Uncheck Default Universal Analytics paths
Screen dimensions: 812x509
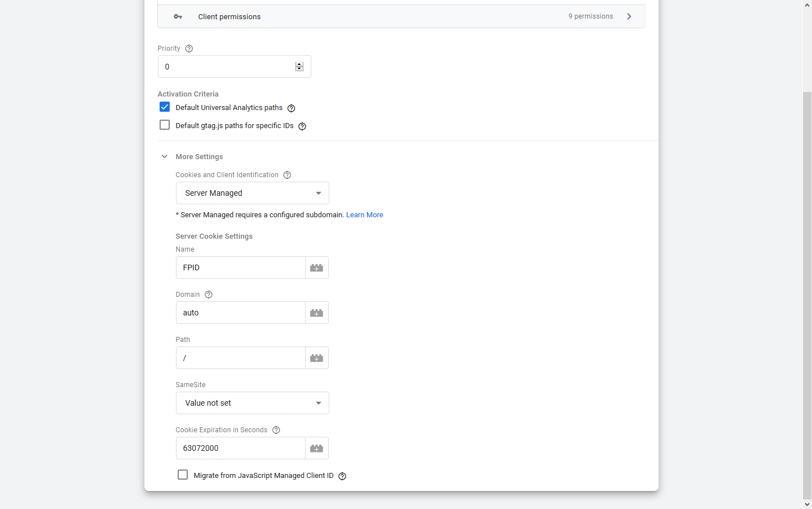165,107
